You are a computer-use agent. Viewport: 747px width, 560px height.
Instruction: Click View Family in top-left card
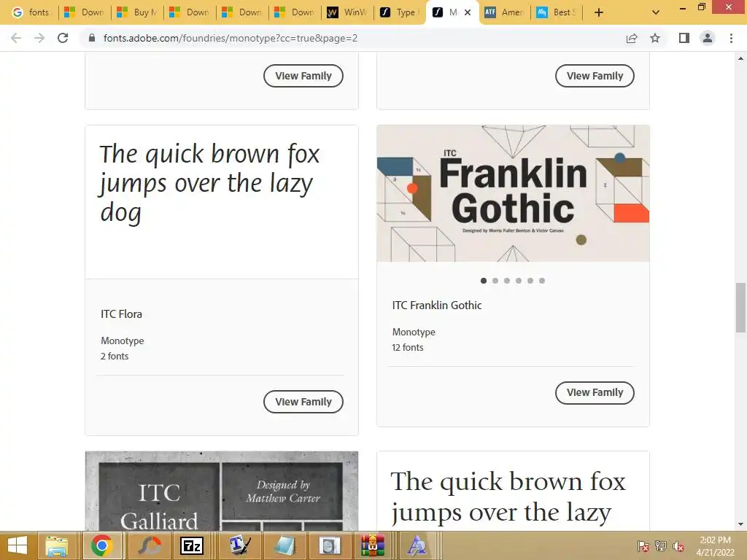click(x=303, y=76)
